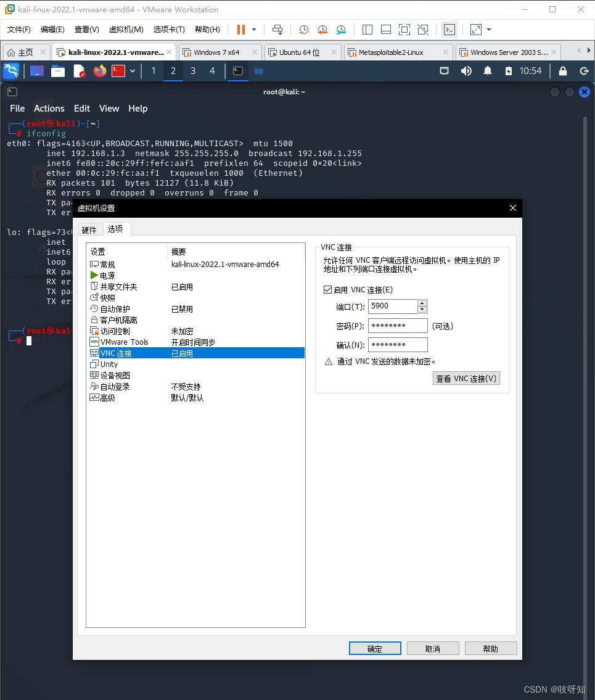The image size is (595, 700).
Task: Click the Unity mode toolbar icon
Action: click(x=423, y=30)
